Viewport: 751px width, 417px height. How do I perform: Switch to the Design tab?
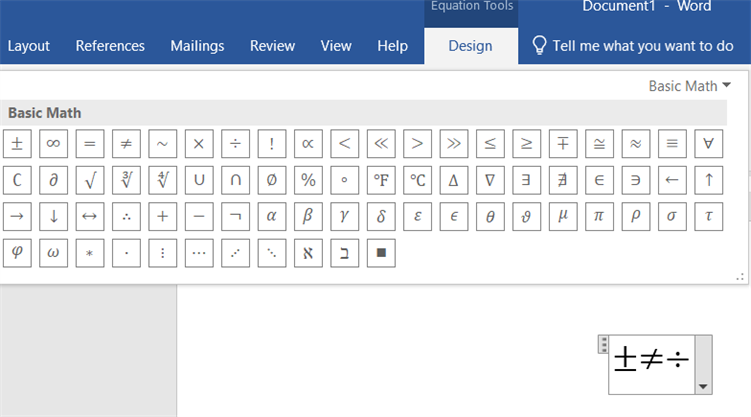click(470, 46)
